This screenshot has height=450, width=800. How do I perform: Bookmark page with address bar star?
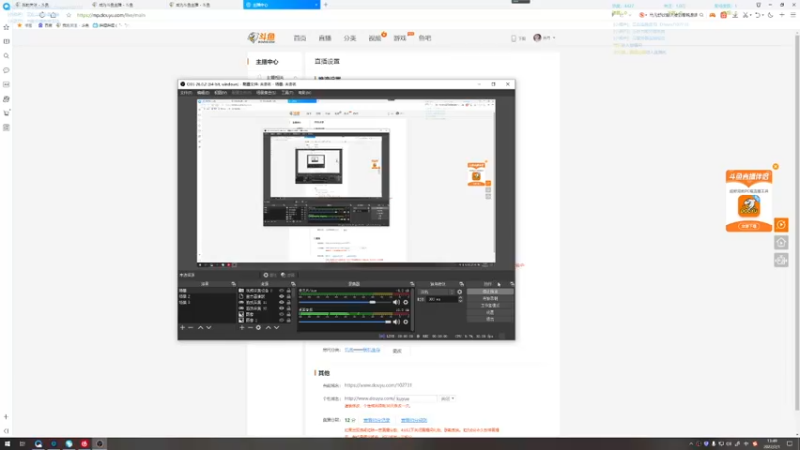pos(69,15)
